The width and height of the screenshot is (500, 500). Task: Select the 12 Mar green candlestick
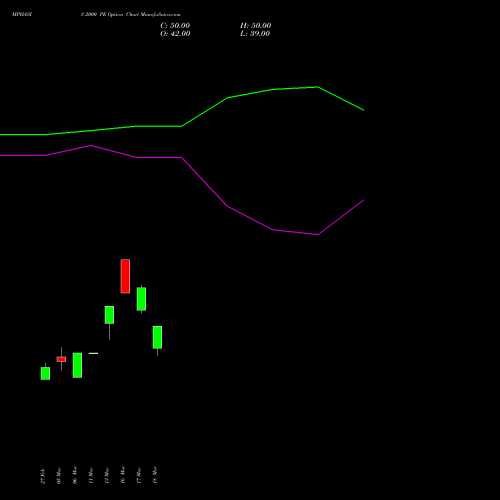click(x=109, y=315)
